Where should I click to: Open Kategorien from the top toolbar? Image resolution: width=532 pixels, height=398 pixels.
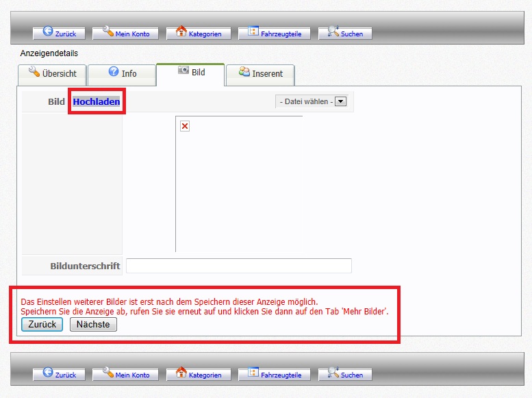(205, 34)
